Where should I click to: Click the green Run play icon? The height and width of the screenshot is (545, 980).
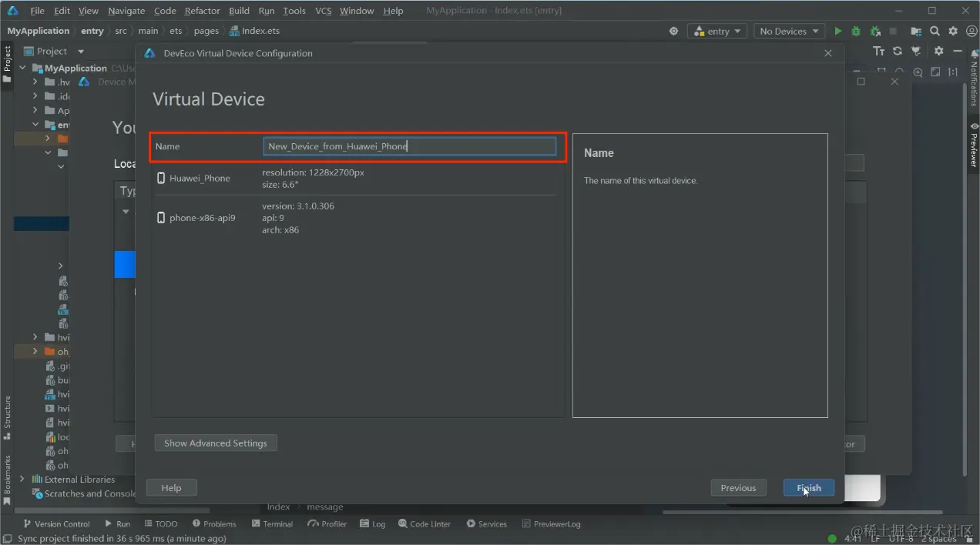click(x=837, y=32)
